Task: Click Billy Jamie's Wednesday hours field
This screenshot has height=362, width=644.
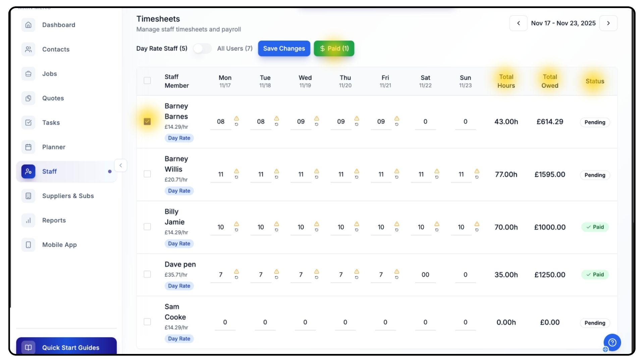Action: (301, 227)
